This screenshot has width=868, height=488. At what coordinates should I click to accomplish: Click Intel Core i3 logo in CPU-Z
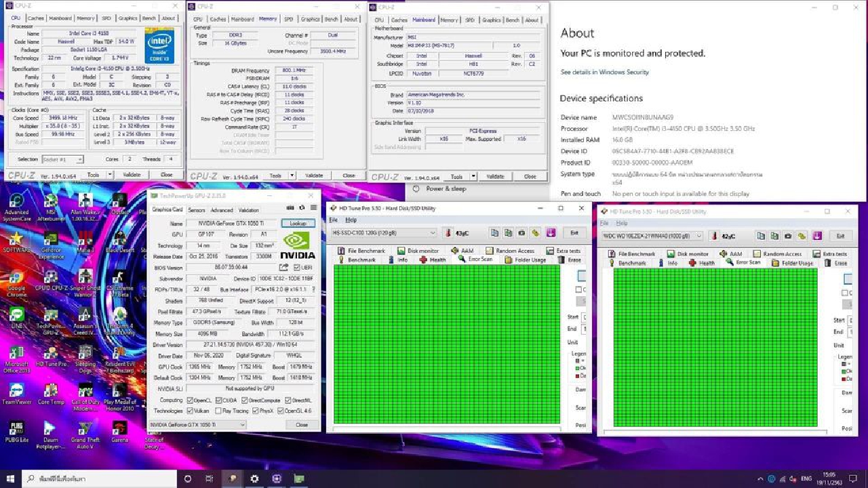point(161,44)
